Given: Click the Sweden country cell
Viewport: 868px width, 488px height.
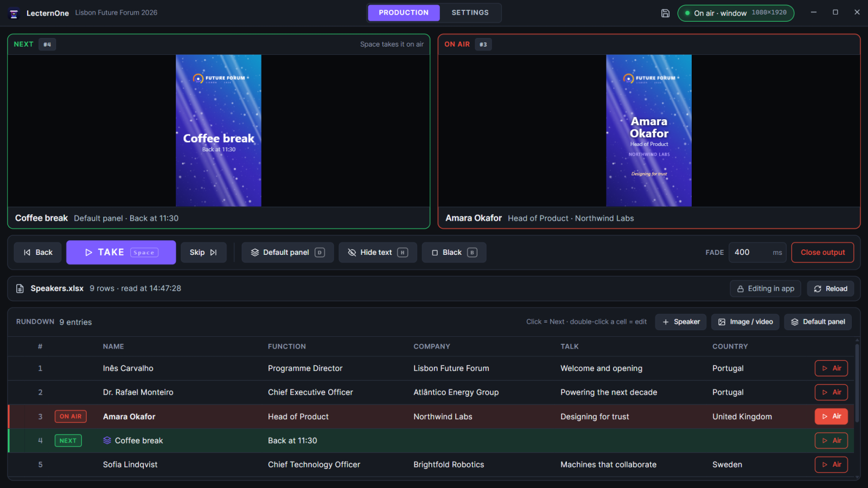Looking at the screenshot, I should coord(727,465).
